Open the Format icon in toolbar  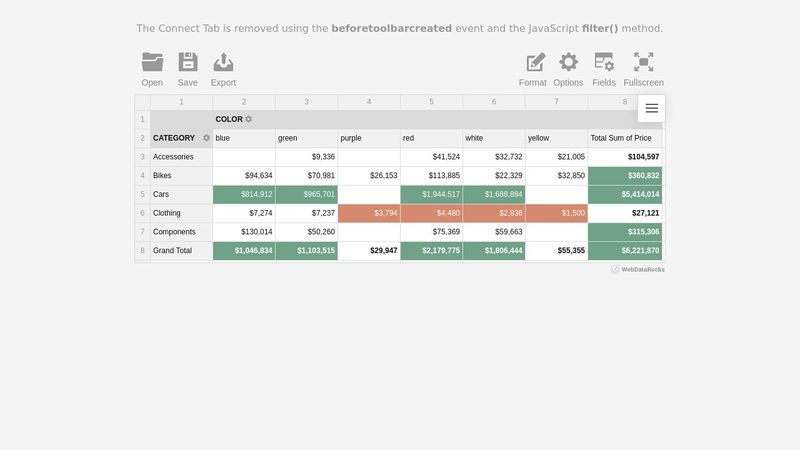(x=535, y=62)
